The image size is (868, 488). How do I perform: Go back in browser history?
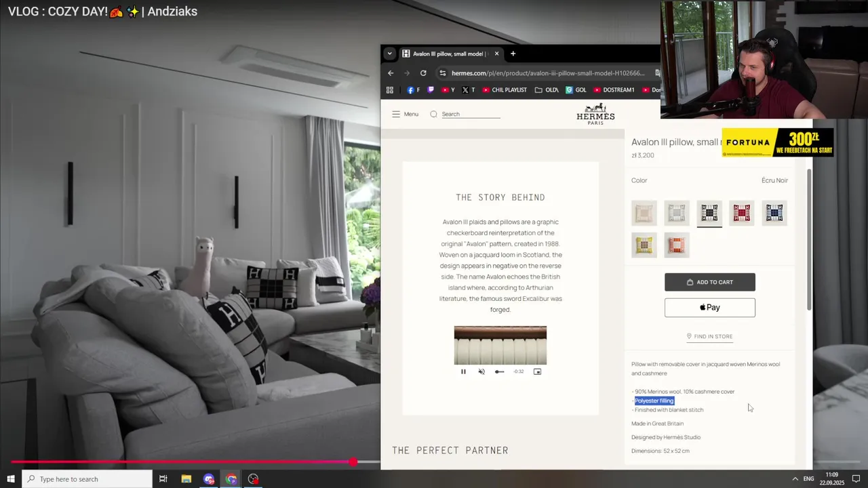point(391,73)
